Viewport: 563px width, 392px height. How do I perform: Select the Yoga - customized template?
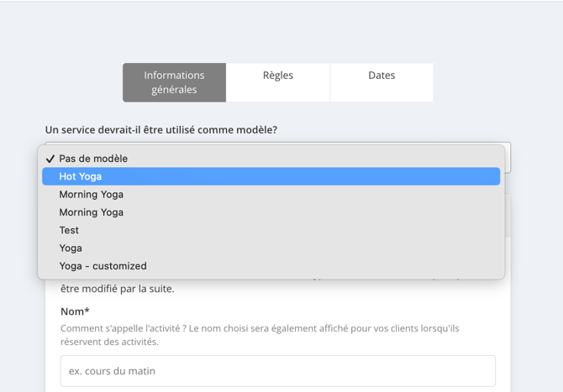point(271,266)
